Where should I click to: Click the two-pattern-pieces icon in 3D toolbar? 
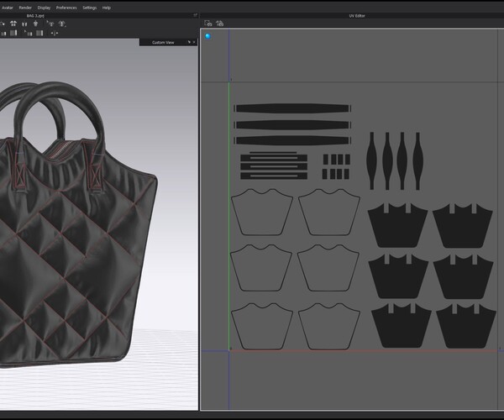(x=24, y=24)
